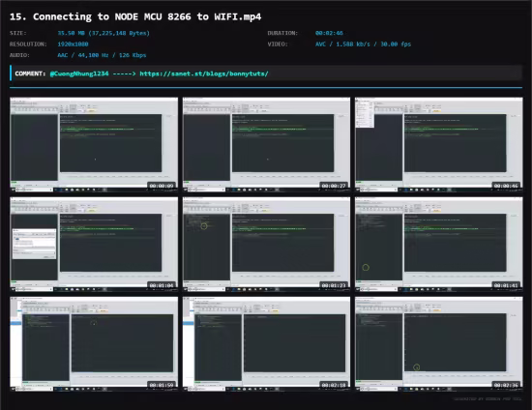The image size is (532, 410).
Task: Click the '@CuongNhung1234' handle in the comment
Action: (x=79, y=73)
